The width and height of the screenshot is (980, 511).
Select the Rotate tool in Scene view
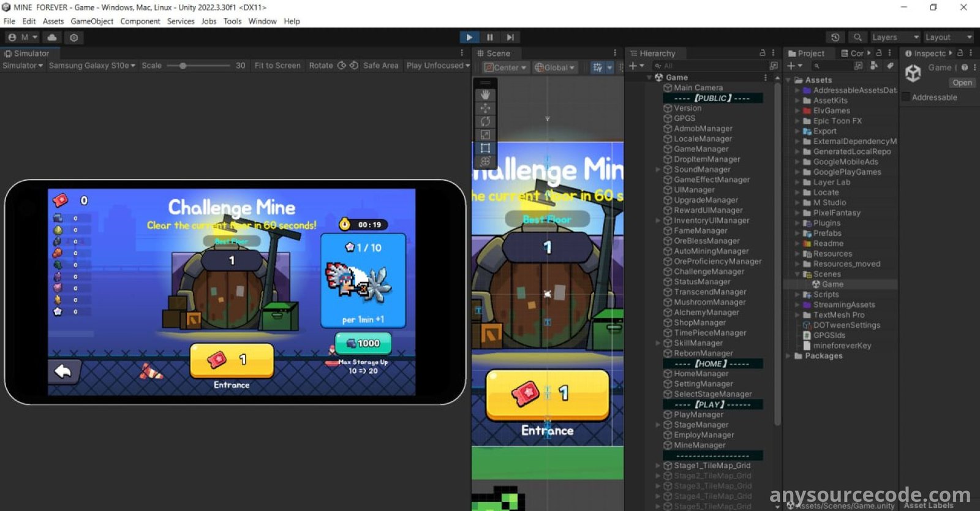tap(485, 121)
